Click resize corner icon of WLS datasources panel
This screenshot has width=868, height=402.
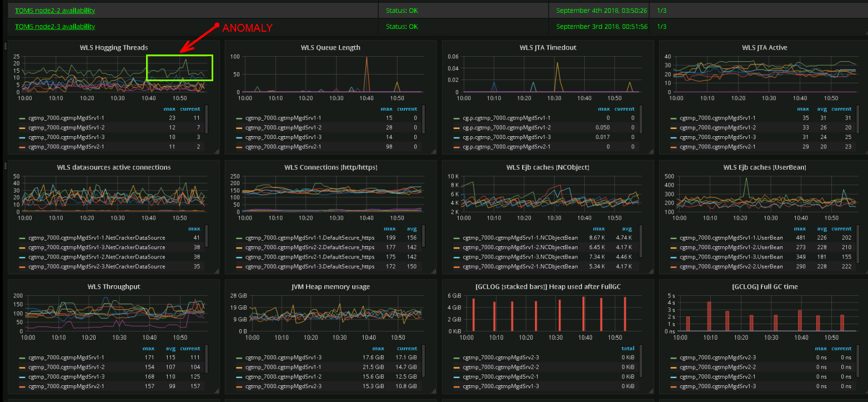(x=217, y=271)
